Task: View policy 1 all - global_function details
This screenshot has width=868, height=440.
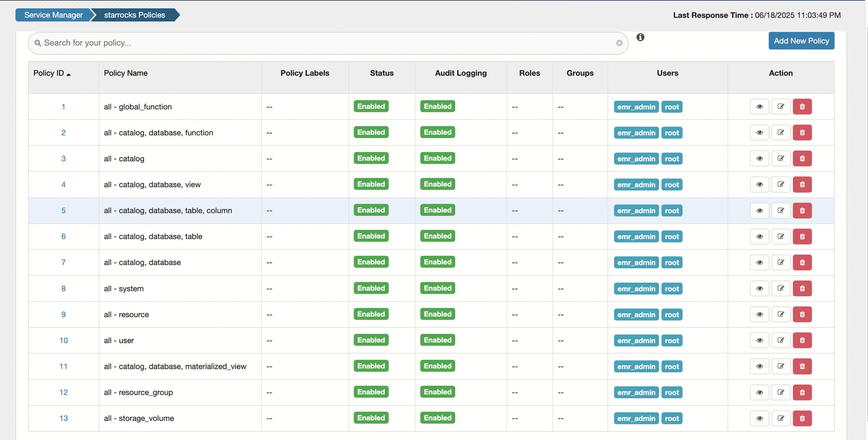Action: [x=759, y=107]
